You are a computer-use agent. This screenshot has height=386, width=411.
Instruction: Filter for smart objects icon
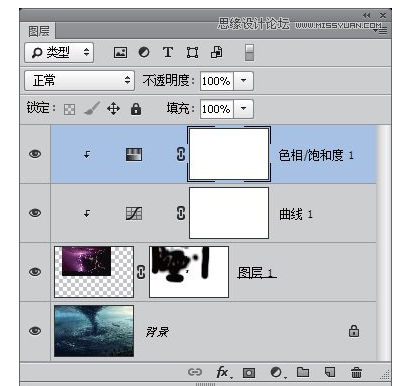pyautogui.click(x=217, y=52)
